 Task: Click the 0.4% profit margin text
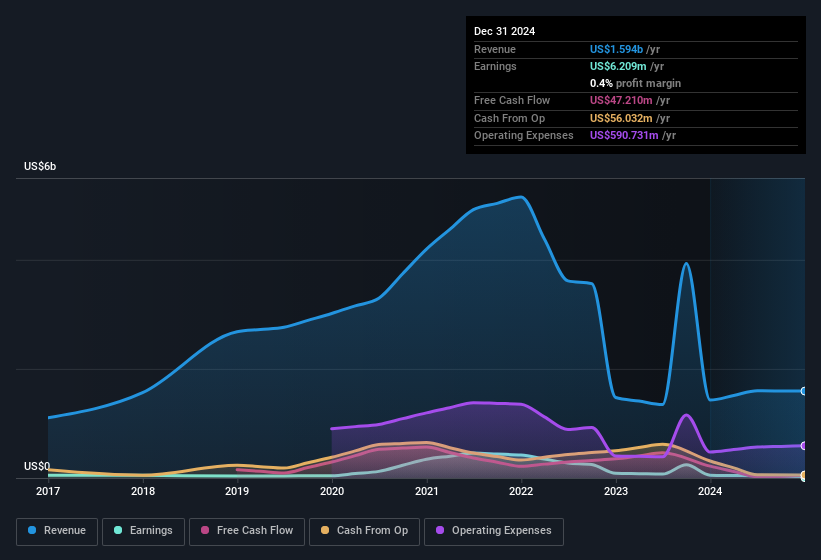tap(635, 83)
